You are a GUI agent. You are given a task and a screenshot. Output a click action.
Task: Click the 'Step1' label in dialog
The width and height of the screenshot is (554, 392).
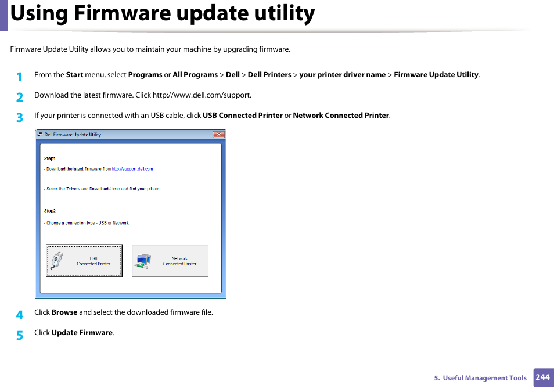point(50,159)
